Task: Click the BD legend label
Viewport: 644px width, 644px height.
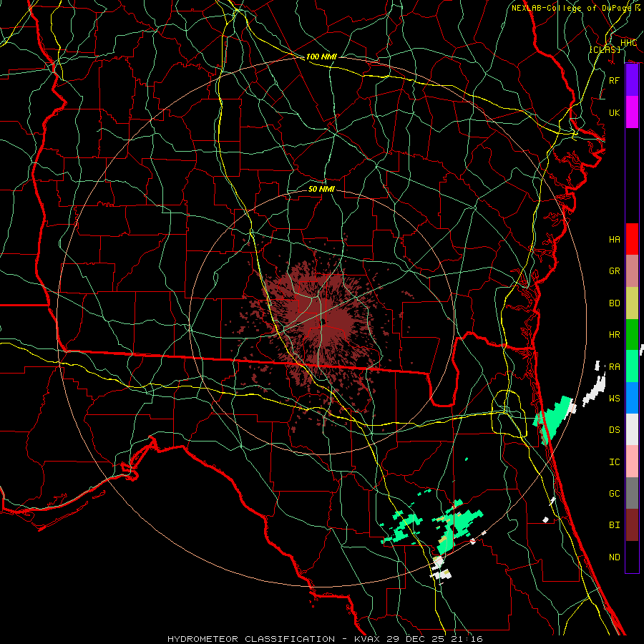Action: (615, 303)
